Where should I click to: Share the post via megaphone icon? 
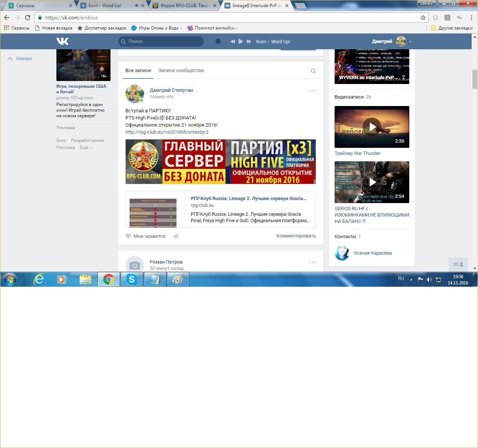(176, 236)
